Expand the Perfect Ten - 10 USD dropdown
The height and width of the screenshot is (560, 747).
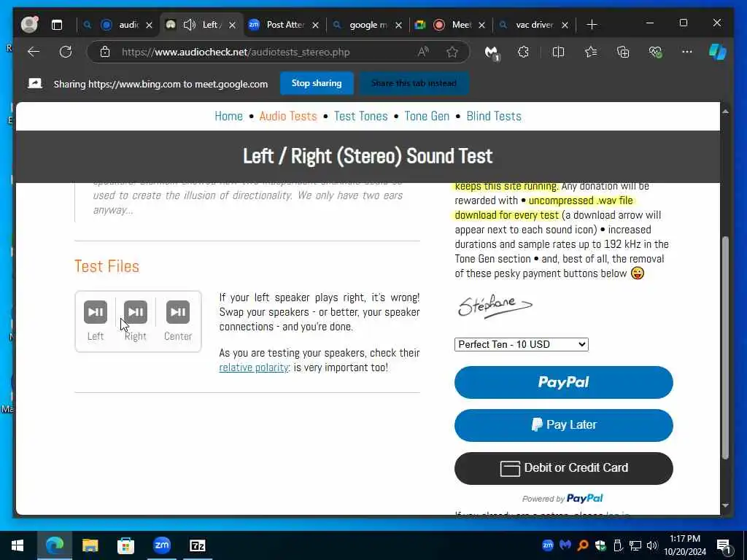click(x=521, y=344)
